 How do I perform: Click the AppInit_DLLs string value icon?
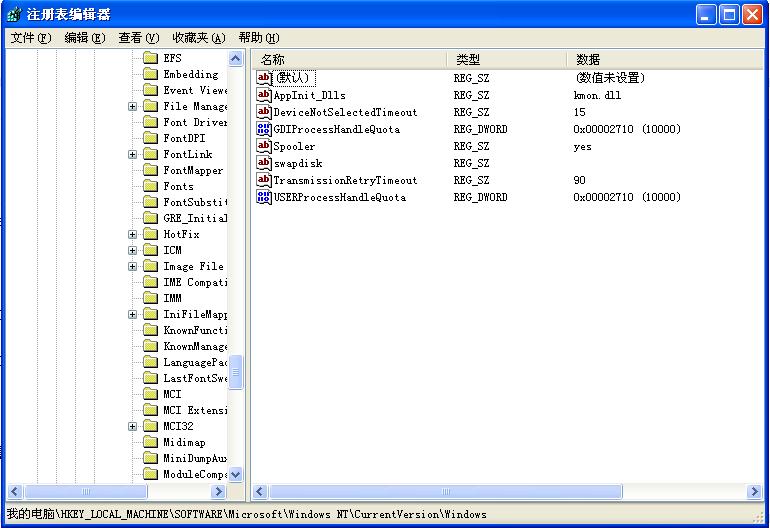pos(264,95)
